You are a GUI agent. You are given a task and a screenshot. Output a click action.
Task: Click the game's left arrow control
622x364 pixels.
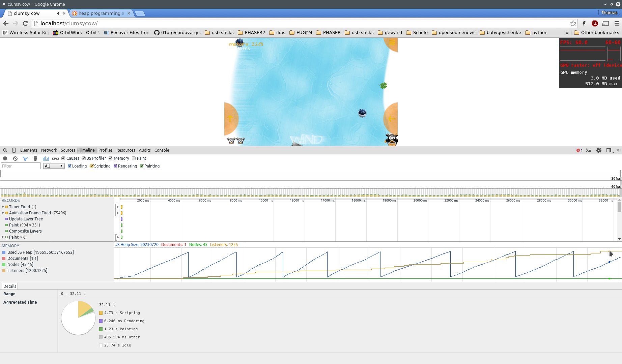[x=391, y=119]
